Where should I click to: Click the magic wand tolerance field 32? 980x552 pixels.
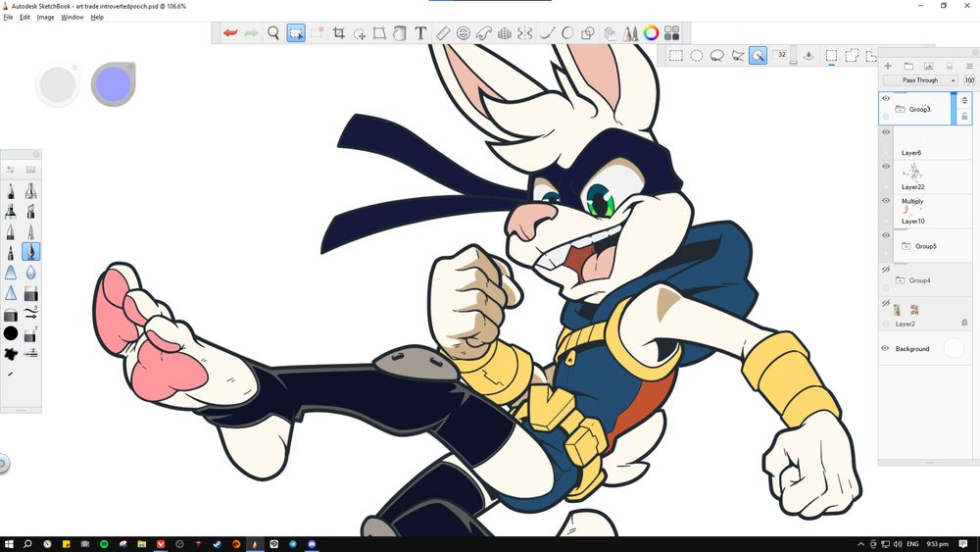click(x=781, y=54)
